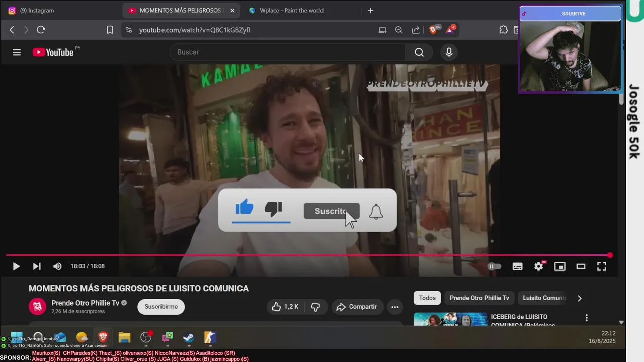Select the Prende Otro Phillie Tv chip

click(x=479, y=298)
